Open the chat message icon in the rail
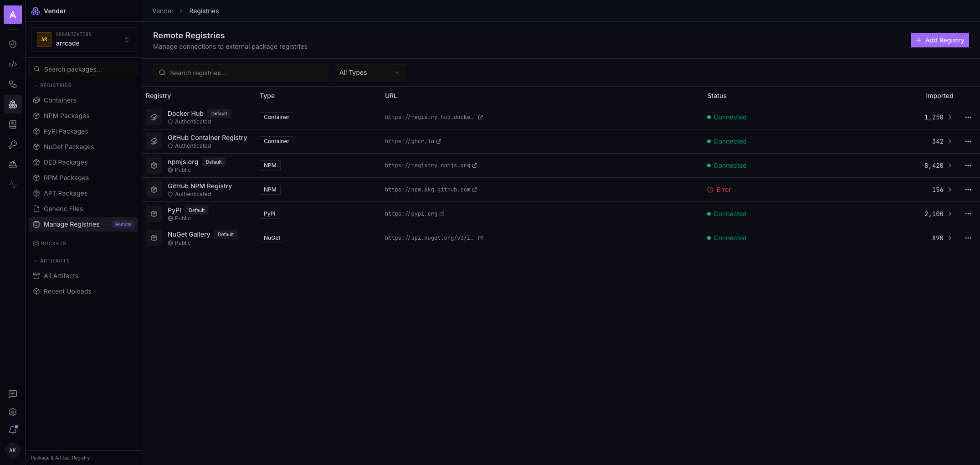The width and height of the screenshot is (980, 465). [x=13, y=394]
